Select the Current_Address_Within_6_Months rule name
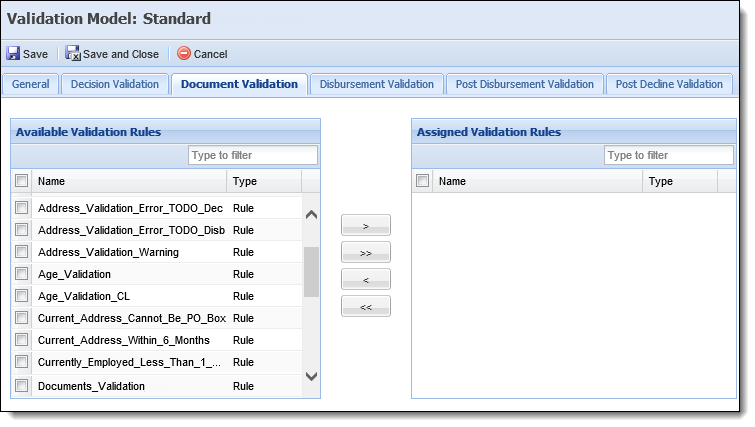 point(124,341)
